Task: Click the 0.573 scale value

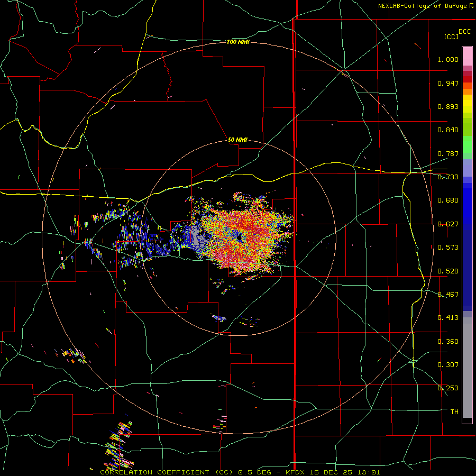Action: [x=448, y=248]
